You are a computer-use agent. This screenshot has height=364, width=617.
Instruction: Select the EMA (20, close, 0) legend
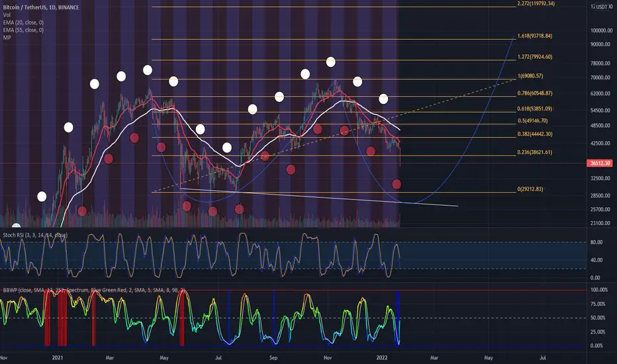23,23
